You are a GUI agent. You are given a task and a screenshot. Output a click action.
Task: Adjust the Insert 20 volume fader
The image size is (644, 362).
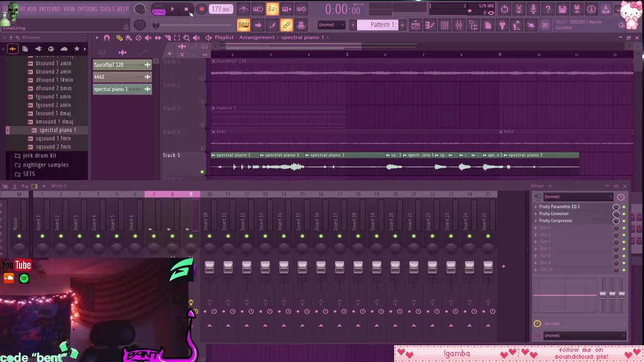click(395, 267)
